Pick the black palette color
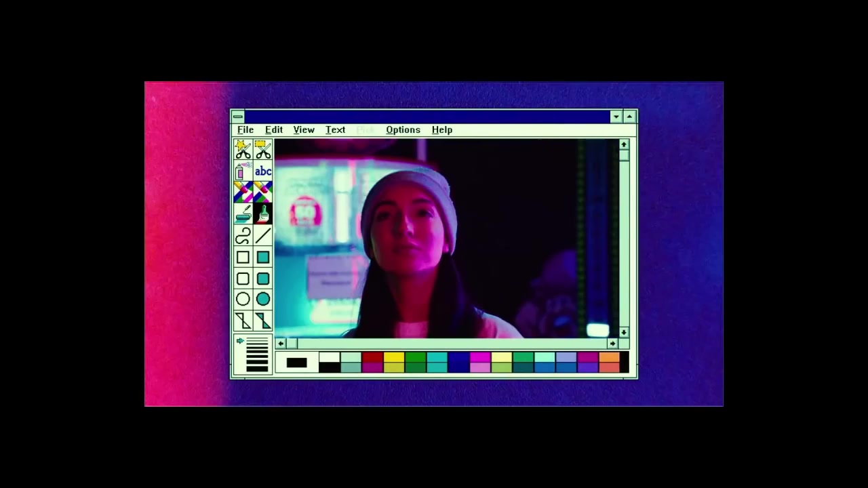The image size is (868, 488). 330,367
